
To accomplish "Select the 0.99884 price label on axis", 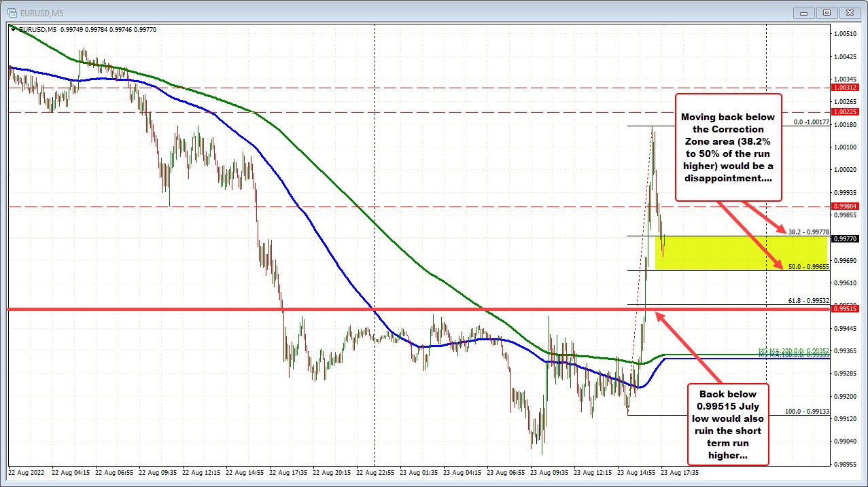I will click(x=845, y=206).
